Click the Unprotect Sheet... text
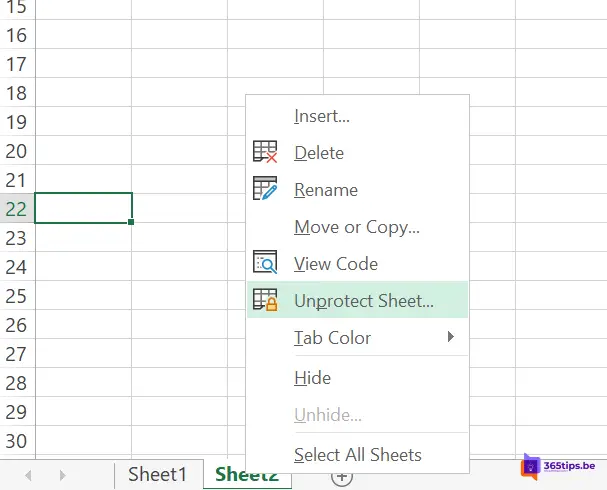The height and width of the screenshot is (490, 607). pyautogui.click(x=364, y=301)
